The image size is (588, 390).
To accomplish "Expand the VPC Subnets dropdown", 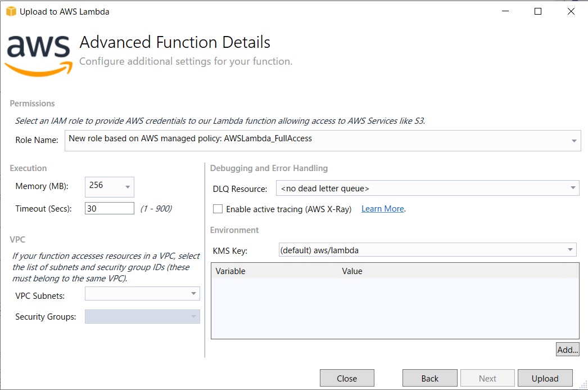I will pos(142,294).
